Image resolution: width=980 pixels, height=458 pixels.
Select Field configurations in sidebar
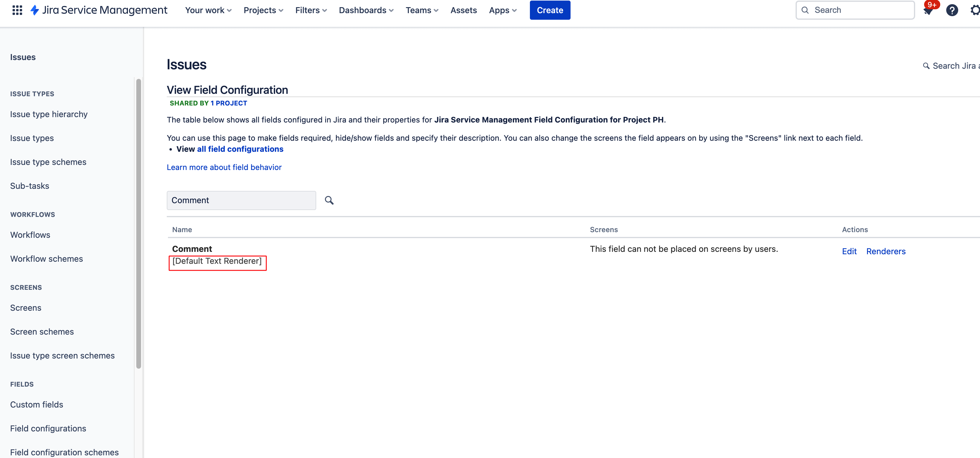(48, 428)
